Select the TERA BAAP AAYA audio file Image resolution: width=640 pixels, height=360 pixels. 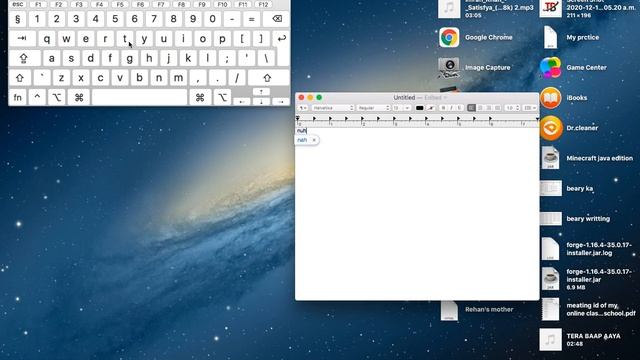[550, 340]
